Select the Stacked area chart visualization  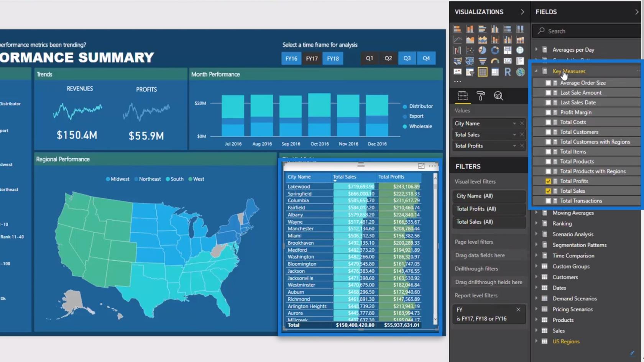point(483,39)
